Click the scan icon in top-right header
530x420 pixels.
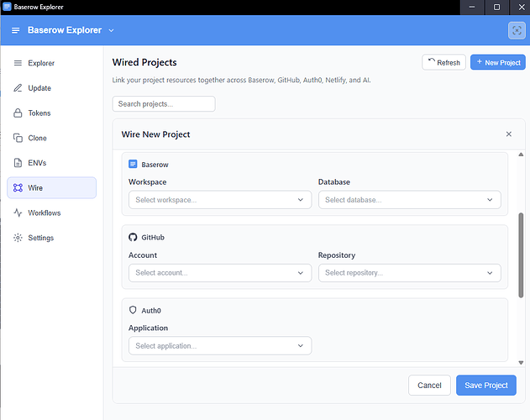tap(516, 31)
